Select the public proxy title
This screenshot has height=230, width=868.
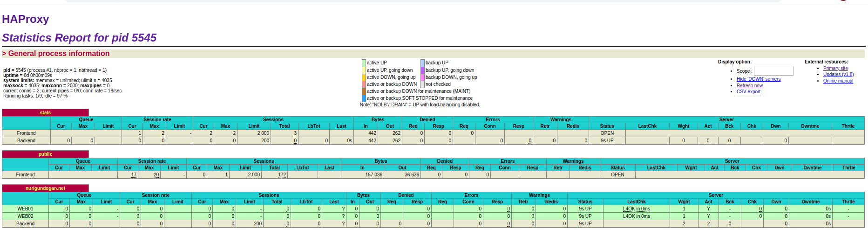[45, 154]
